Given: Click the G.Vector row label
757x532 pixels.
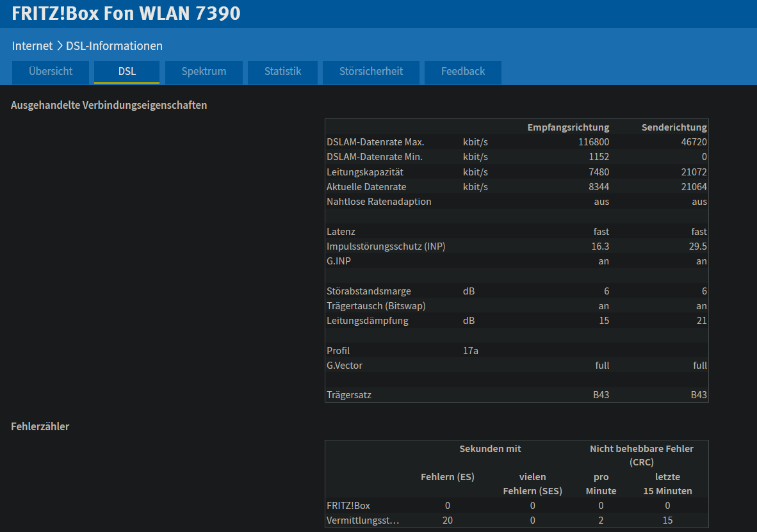Looking at the screenshot, I should click(344, 366).
